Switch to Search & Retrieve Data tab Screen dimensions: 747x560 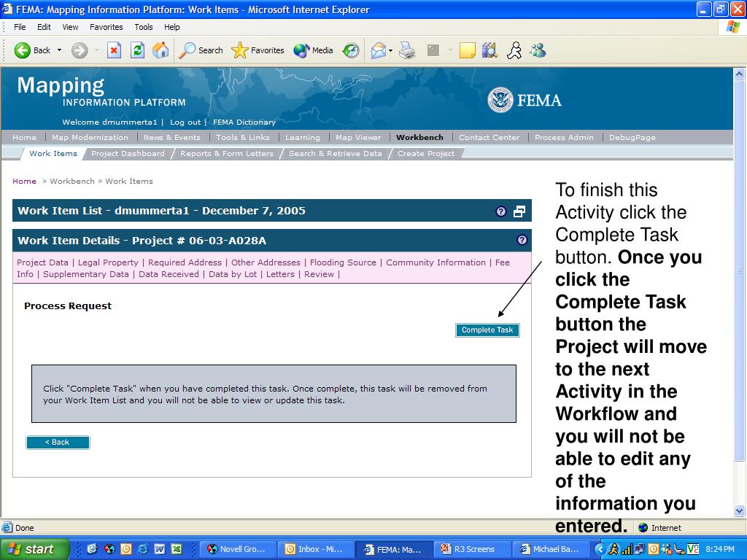pos(336,154)
